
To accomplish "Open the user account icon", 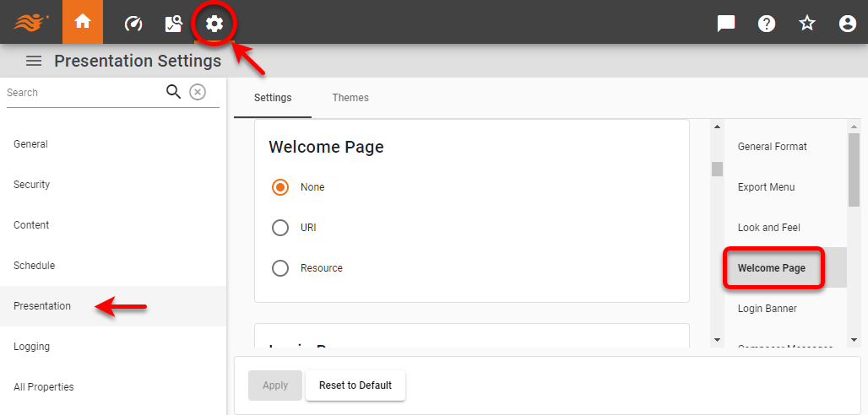I will click(848, 24).
